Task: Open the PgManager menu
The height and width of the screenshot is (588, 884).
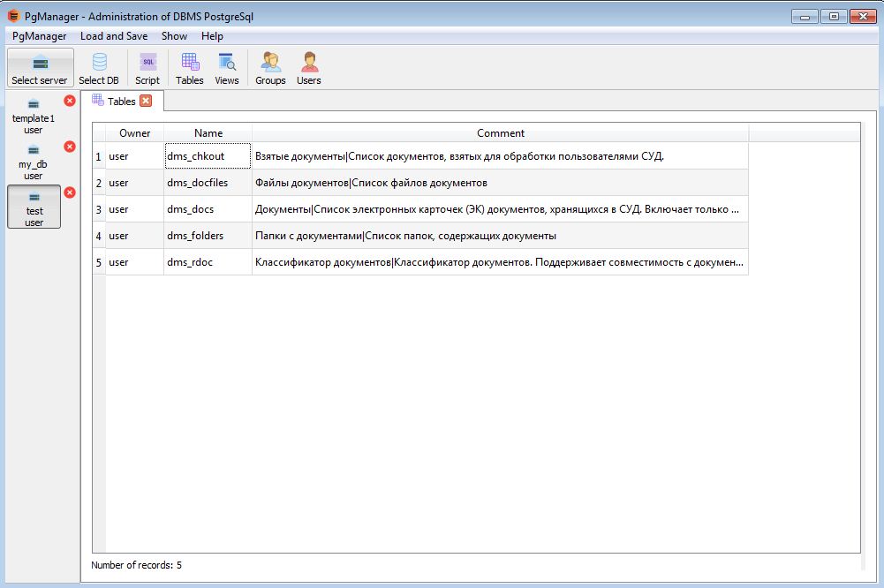Action: click(39, 36)
